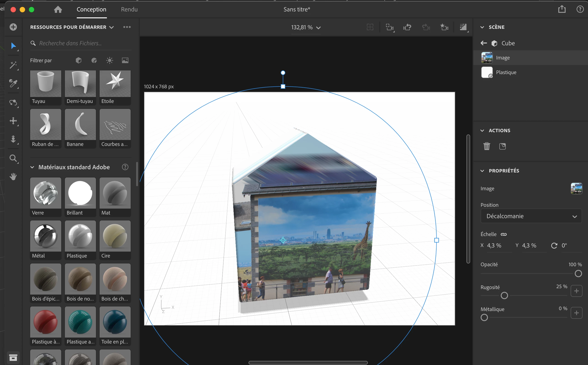Switch to the Rendu tab

pyautogui.click(x=129, y=9)
